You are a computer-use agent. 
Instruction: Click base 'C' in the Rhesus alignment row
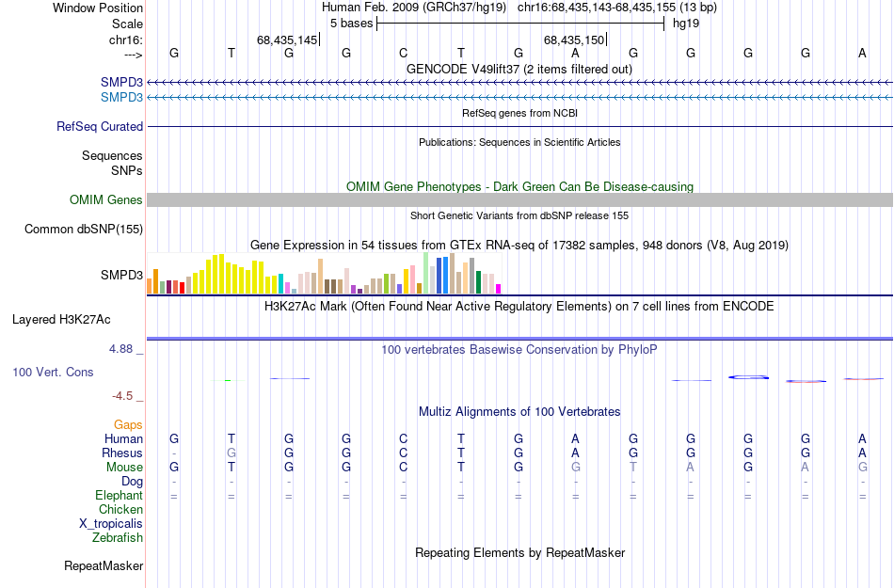point(403,453)
